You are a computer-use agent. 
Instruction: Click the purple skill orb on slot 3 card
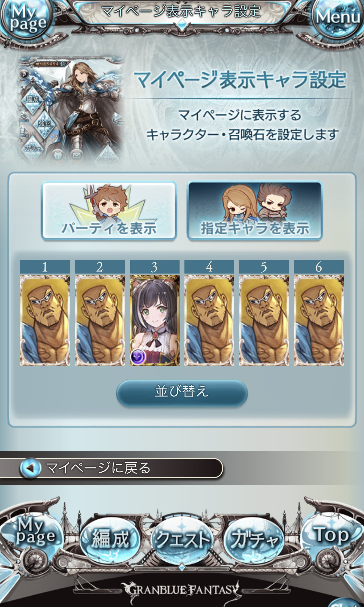coord(138,357)
